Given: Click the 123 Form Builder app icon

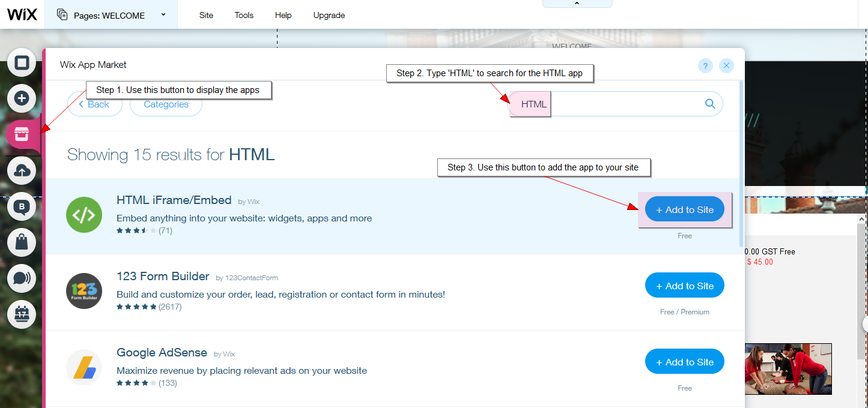Looking at the screenshot, I should [84, 291].
